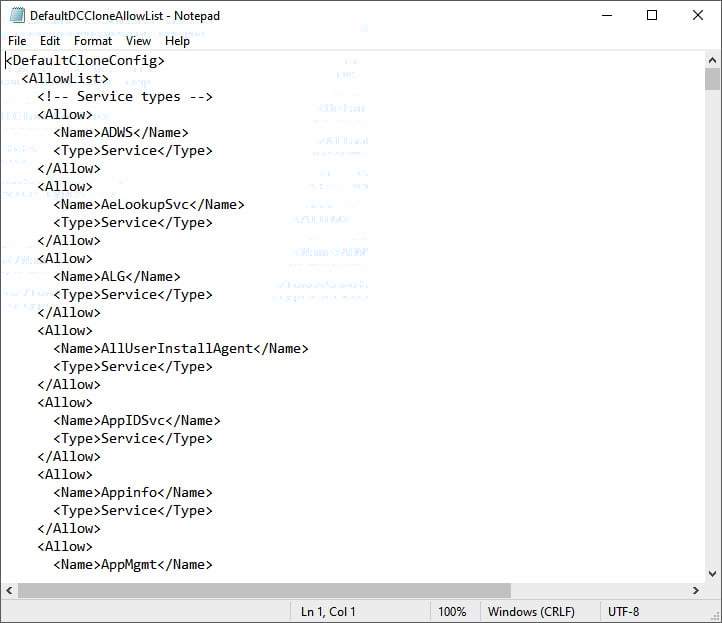Click the 100% zoom status entry
Image resolution: width=722 pixels, height=623 pixels.
pyautogui.click(x=452, y=612)
